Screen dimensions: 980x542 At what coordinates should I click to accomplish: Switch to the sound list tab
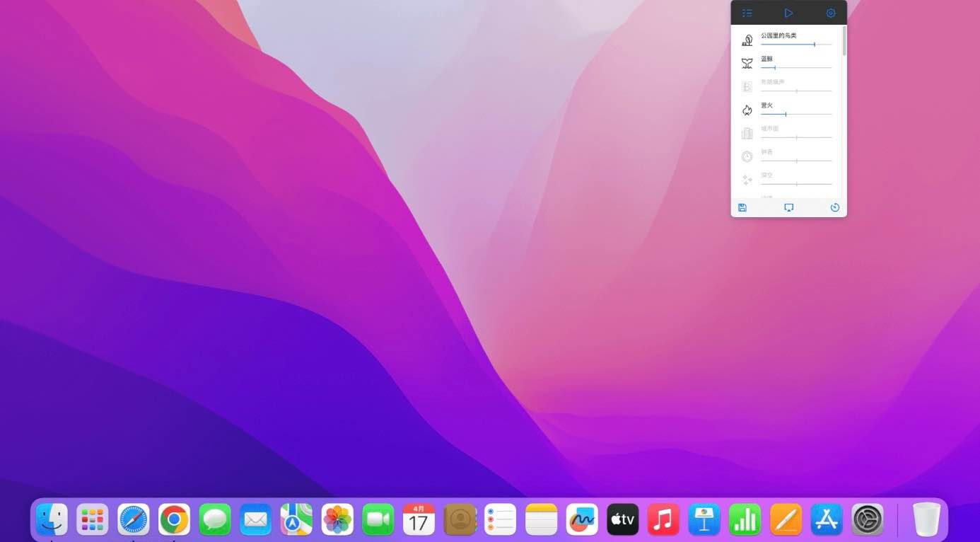(x=747, y=13)
